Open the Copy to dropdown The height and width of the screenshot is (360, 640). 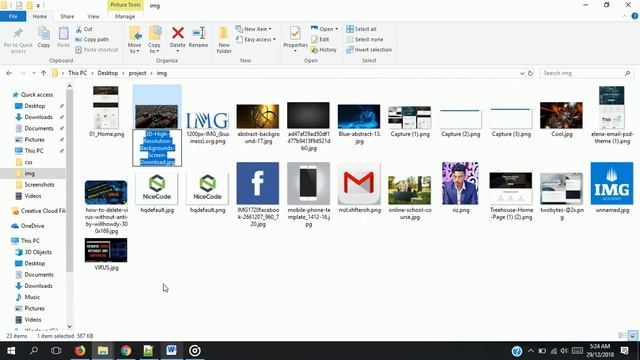(x=154, y=48)
